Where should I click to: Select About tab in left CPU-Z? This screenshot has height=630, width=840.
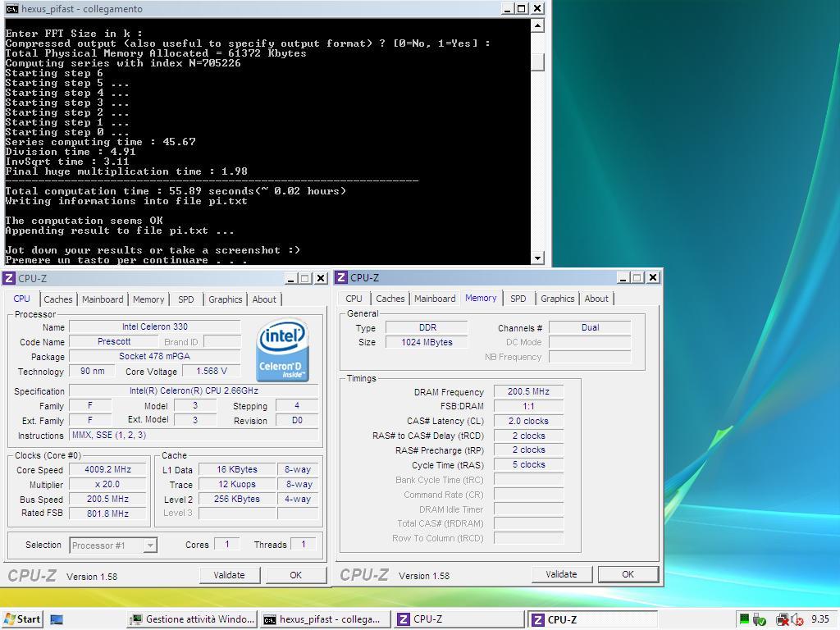point(264,299)
